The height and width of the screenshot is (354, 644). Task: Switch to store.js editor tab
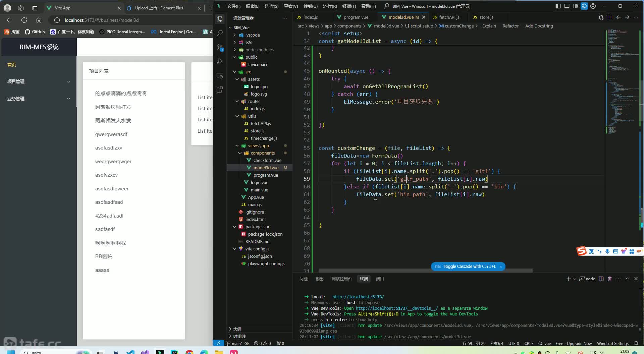(486, 17)
